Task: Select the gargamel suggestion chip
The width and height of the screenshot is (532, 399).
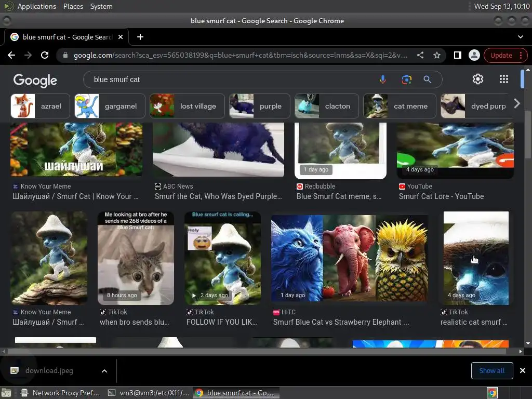Action: (x=110, y=106)
